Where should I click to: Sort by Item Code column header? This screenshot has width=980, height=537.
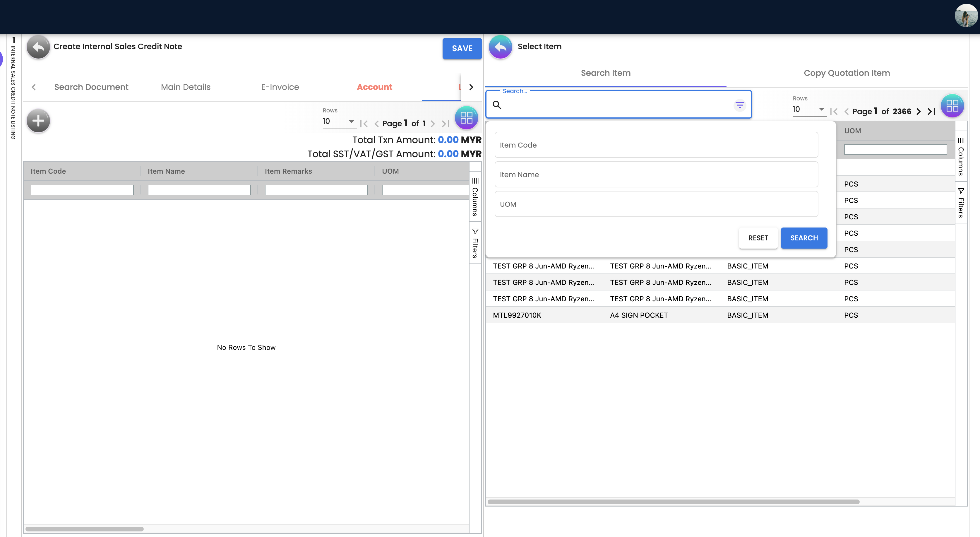(x=48, y=171)
